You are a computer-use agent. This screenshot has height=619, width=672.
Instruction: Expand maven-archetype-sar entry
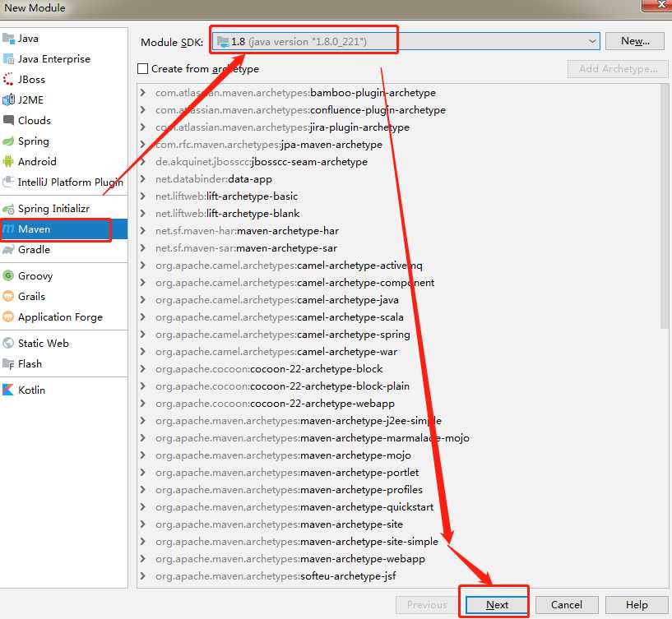click(143, 248)
